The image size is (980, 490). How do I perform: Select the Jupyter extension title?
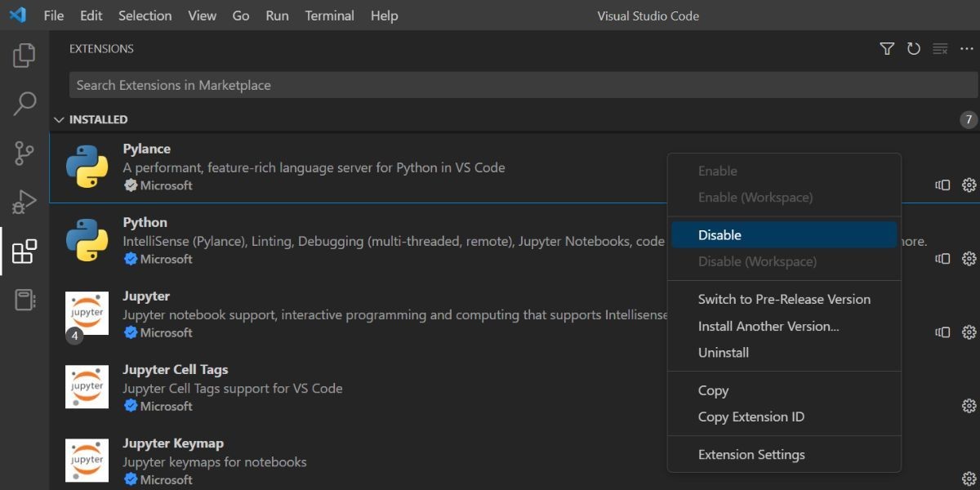(x=146, y=296)
